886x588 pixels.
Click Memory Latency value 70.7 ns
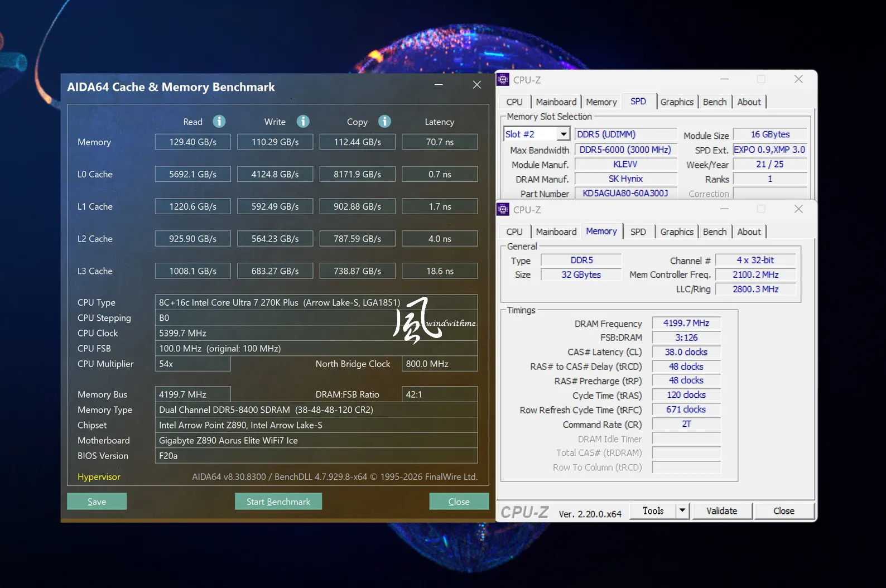(440, 142)
